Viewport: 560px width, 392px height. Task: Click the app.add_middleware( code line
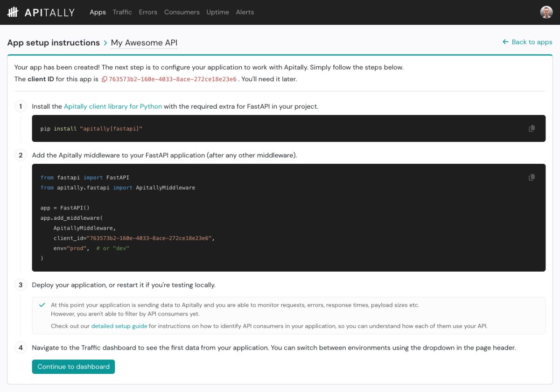71,218
